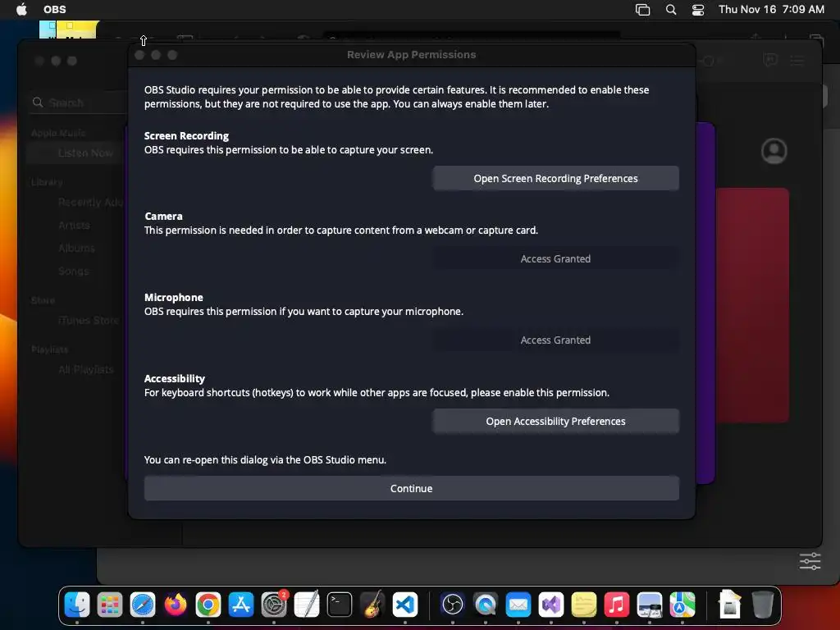Select Artists in Music sidebar
The image size is (840, 630).
click(x=74, y=225)
